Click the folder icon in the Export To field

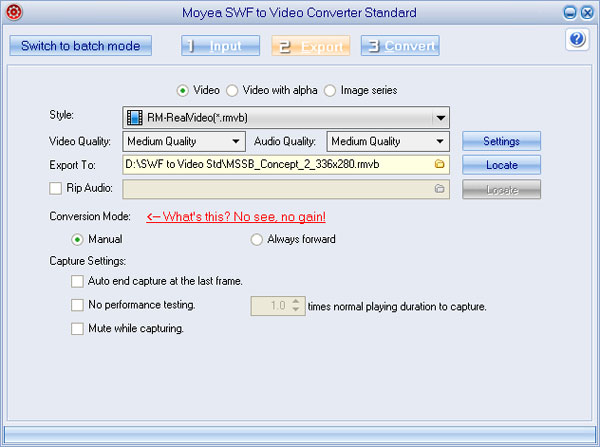(440, 164)
